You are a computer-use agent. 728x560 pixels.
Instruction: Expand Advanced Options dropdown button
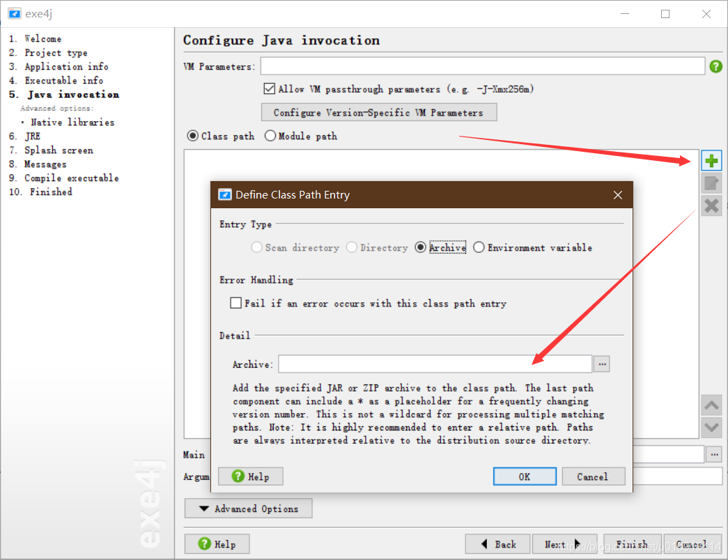pyautogui.click(x=249, y=508)
